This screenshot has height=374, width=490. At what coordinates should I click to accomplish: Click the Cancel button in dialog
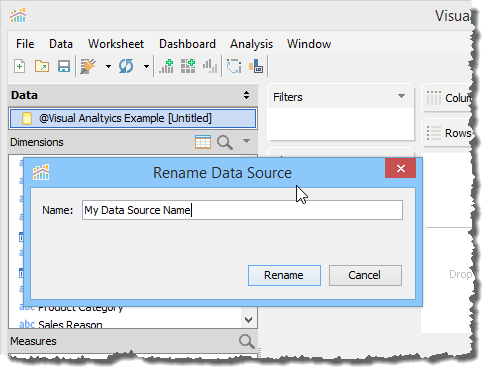pyautogui.click(x=365, y=275)
